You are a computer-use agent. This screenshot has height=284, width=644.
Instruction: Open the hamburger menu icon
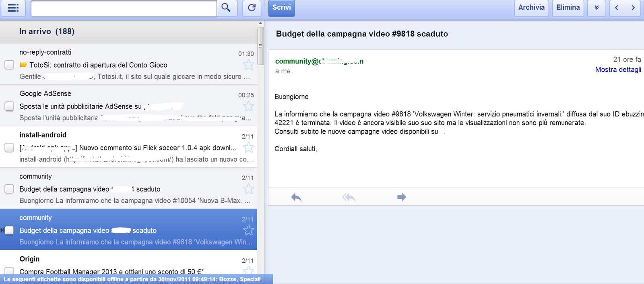pos(13,8)
